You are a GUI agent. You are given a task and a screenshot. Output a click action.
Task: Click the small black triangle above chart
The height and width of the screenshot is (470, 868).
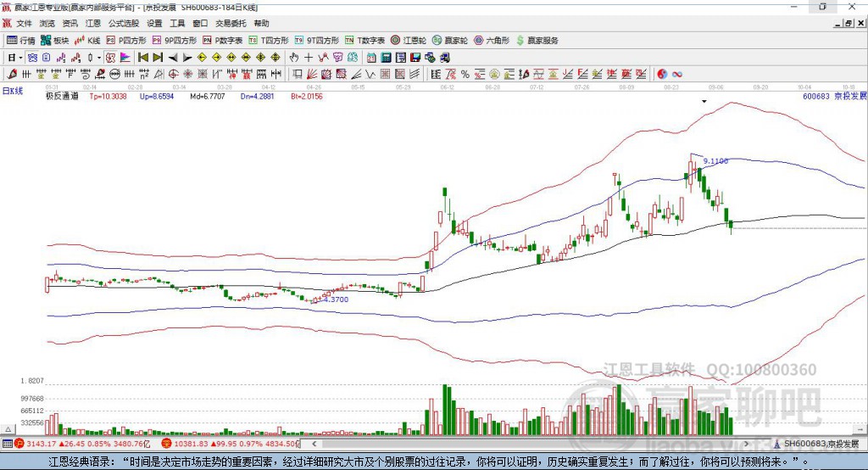tap(704, 102)
